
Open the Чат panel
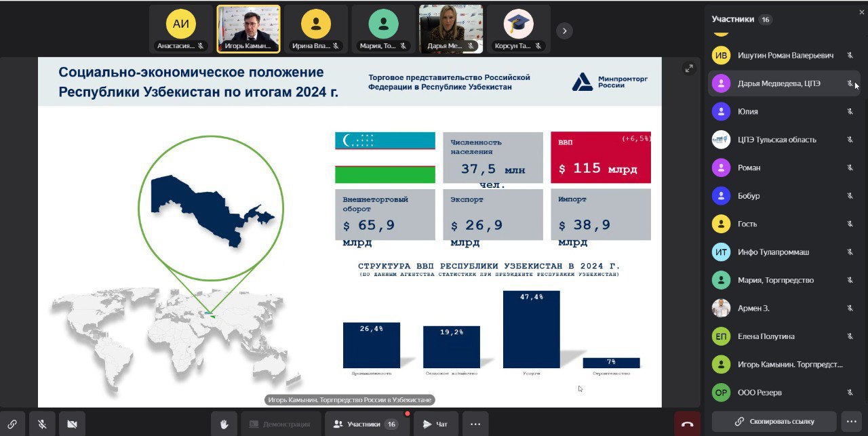pyautogui.click(x=435, y=424)
